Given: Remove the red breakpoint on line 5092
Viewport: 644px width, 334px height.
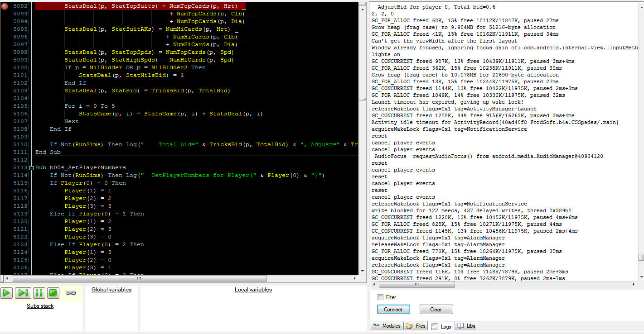Looking at the screenshot, I should (5, 6).
